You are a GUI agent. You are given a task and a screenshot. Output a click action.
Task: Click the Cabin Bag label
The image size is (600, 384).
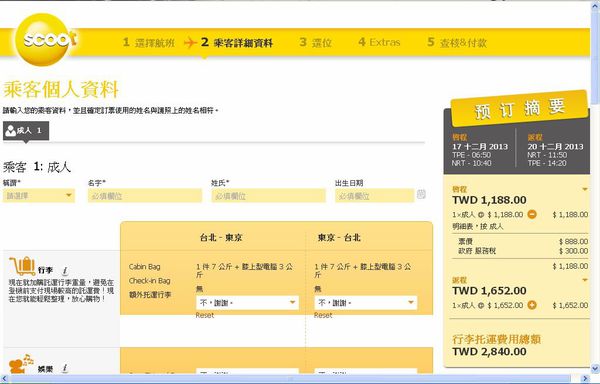144,267
